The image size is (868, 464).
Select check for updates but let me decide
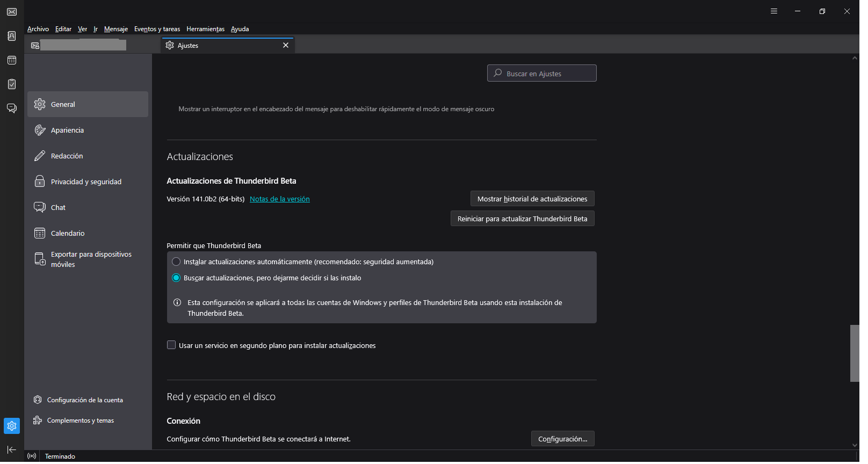click(176, 278)
